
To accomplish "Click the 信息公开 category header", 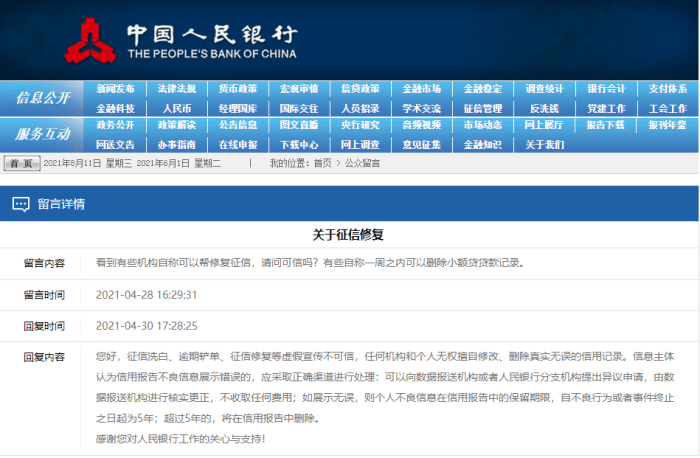I will point(43,98).
